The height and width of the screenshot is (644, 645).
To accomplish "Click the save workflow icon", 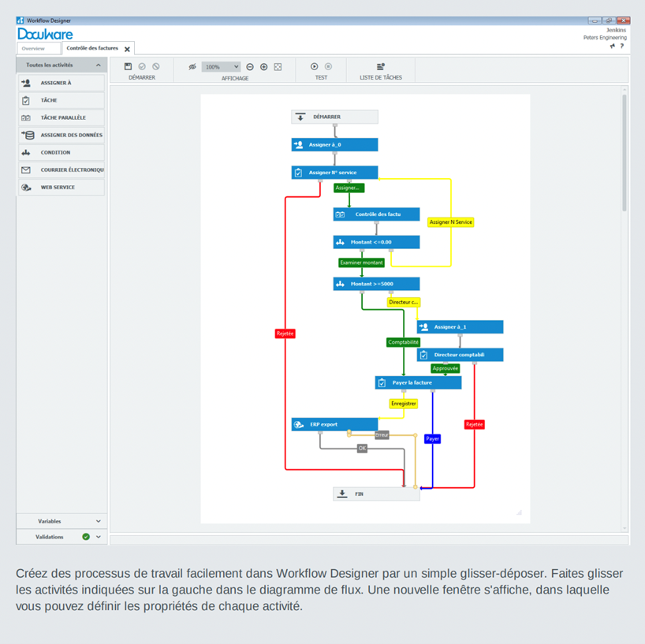I will click(129, 67).
